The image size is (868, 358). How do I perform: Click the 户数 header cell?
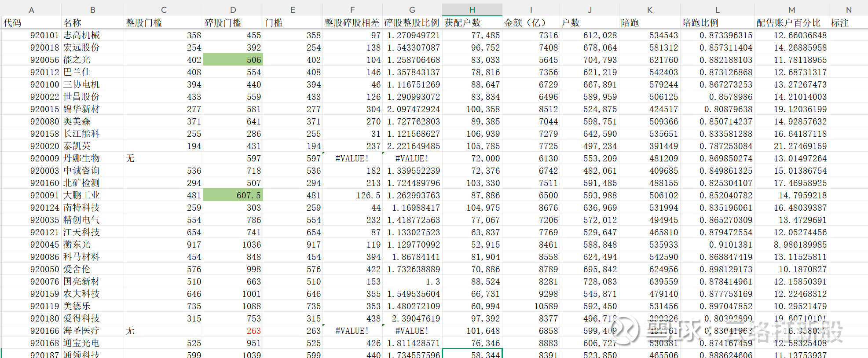point(590,23)
